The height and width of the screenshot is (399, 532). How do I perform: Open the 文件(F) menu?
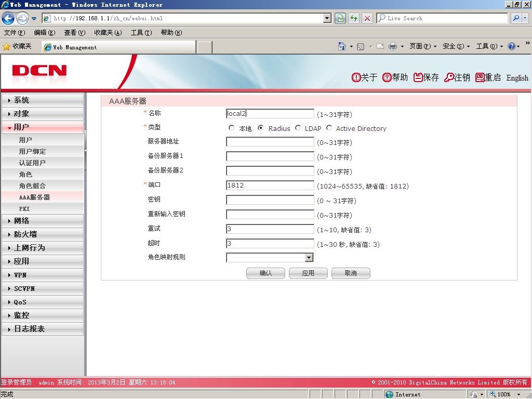pos(14,33)
